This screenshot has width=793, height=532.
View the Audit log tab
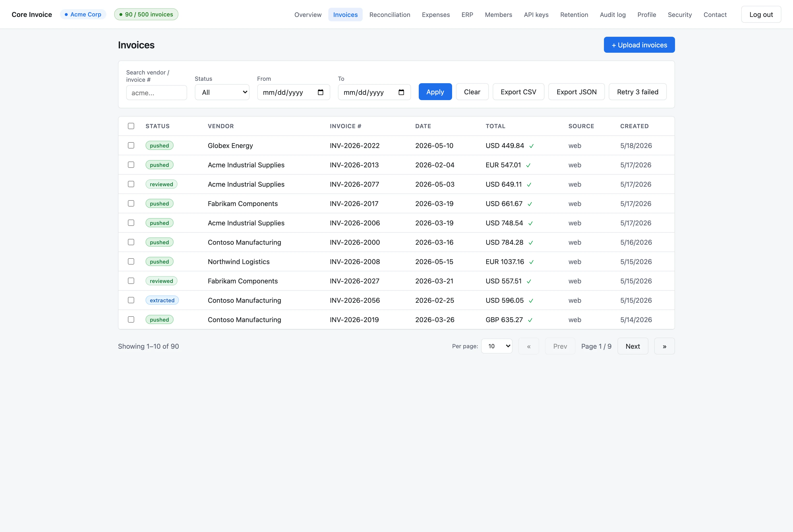click(x=613, y=15)
